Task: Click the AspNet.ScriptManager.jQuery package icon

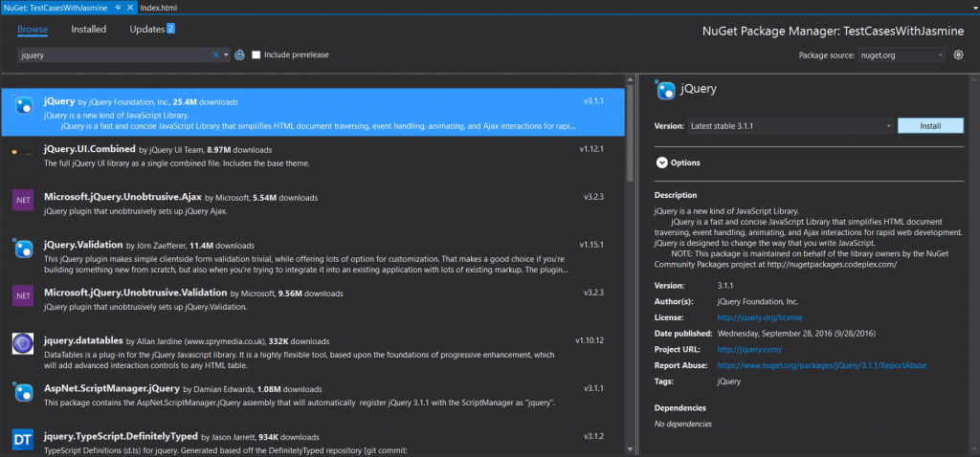Action: click(23, 392)
